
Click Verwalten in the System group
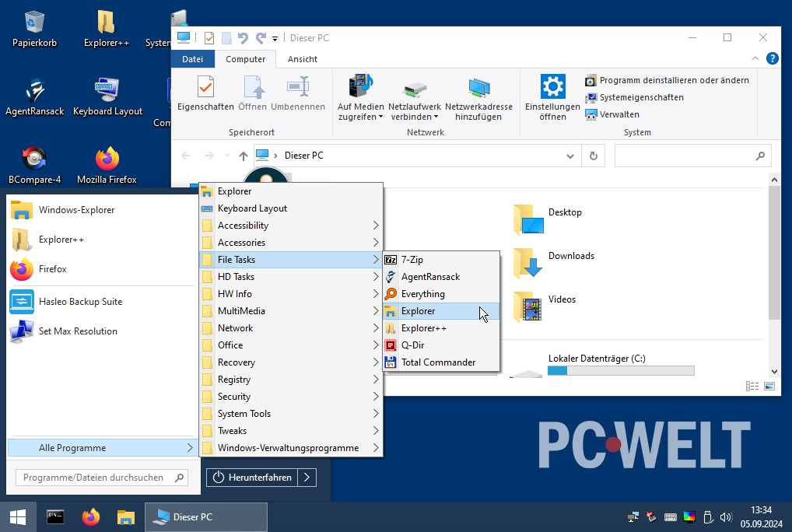point(613,114)
